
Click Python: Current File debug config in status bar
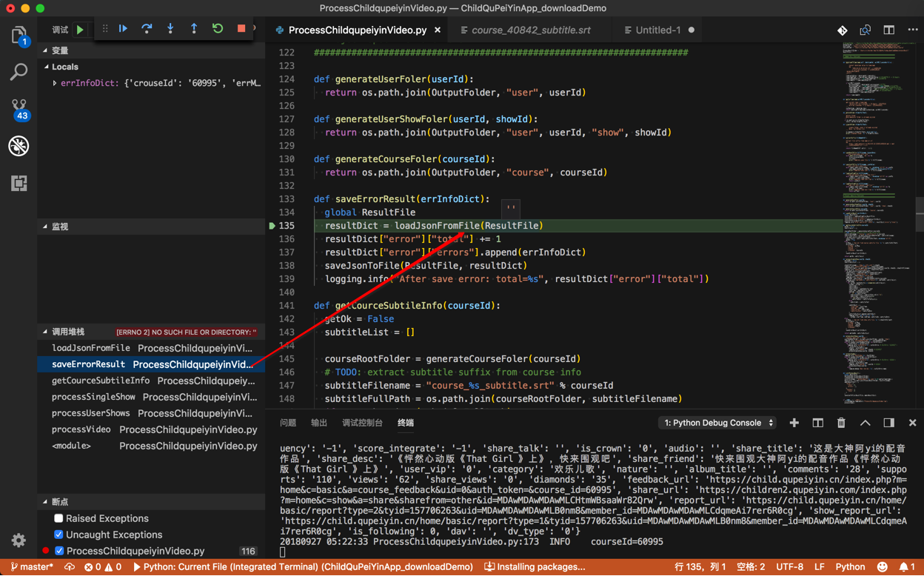(303, 567)
